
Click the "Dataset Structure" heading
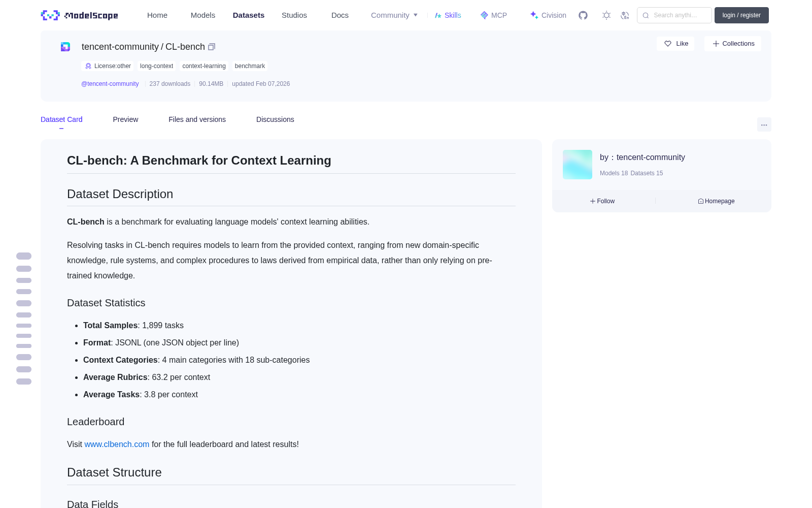point(114,472)
